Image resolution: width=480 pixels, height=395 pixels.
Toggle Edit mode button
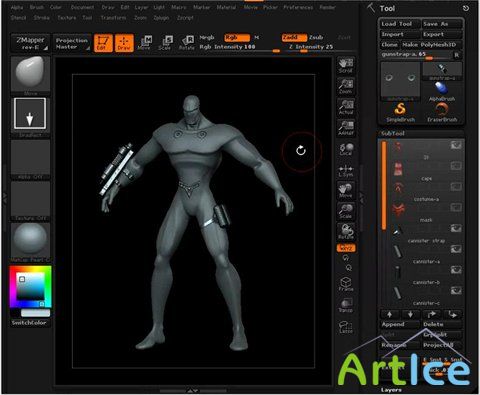[103, 43]
